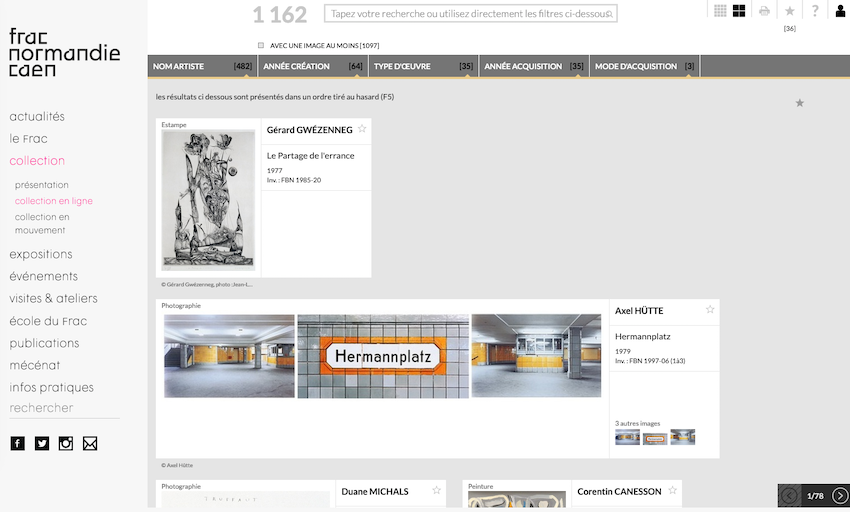Image resolution: width=850 pixels, height=512 pixels.
Task: Open the user account icon
Action: tap(840, 11)
